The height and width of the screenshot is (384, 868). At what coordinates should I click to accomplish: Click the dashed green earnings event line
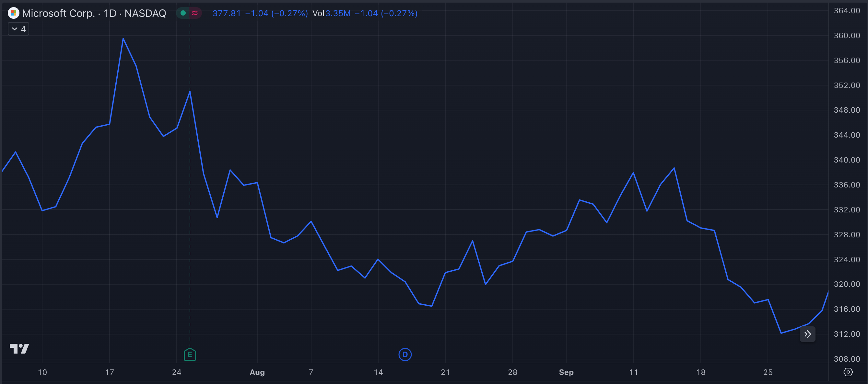pos(190,202)
